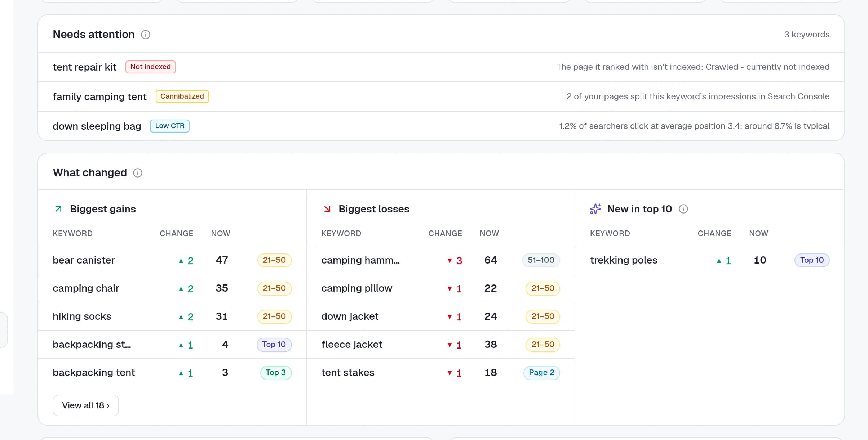Select the Crawled - currently not indexed description
This screenshot has width=868, height=440.
coord(693,67)
